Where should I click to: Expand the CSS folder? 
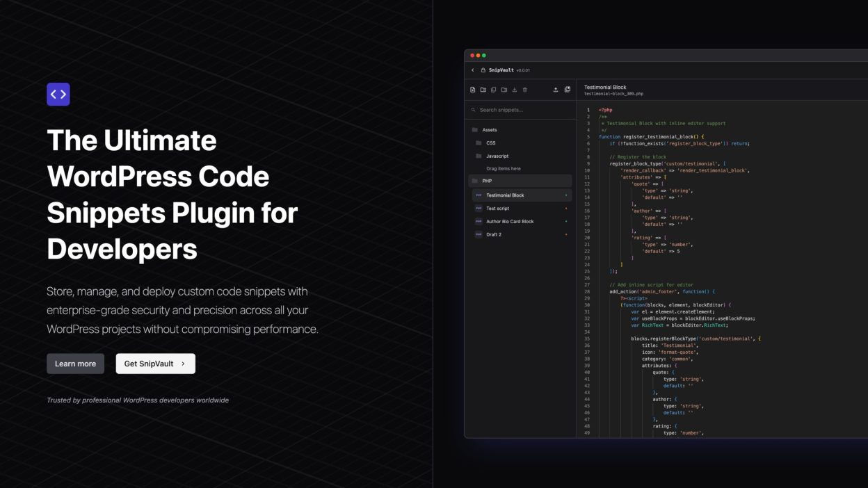[522, 143]
